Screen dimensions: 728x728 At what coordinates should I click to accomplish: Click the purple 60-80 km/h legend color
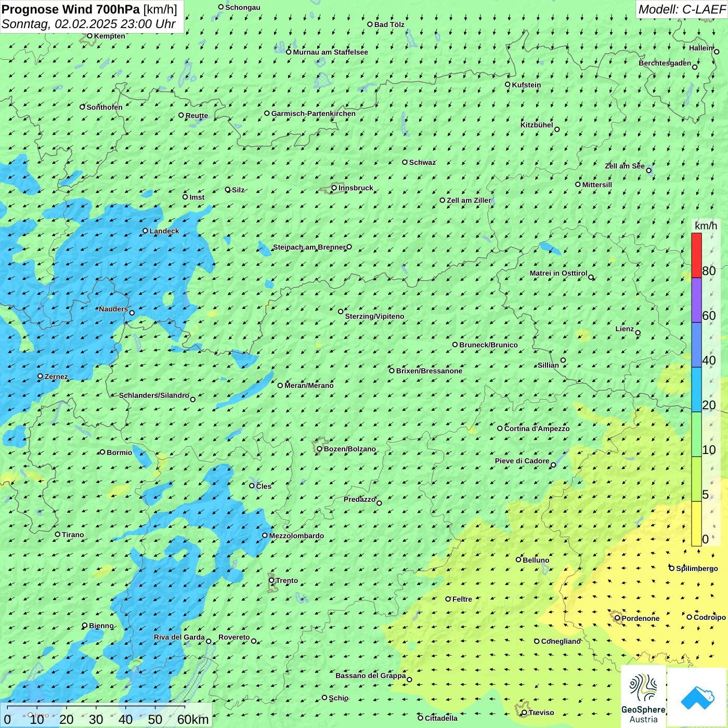[697, 300]
